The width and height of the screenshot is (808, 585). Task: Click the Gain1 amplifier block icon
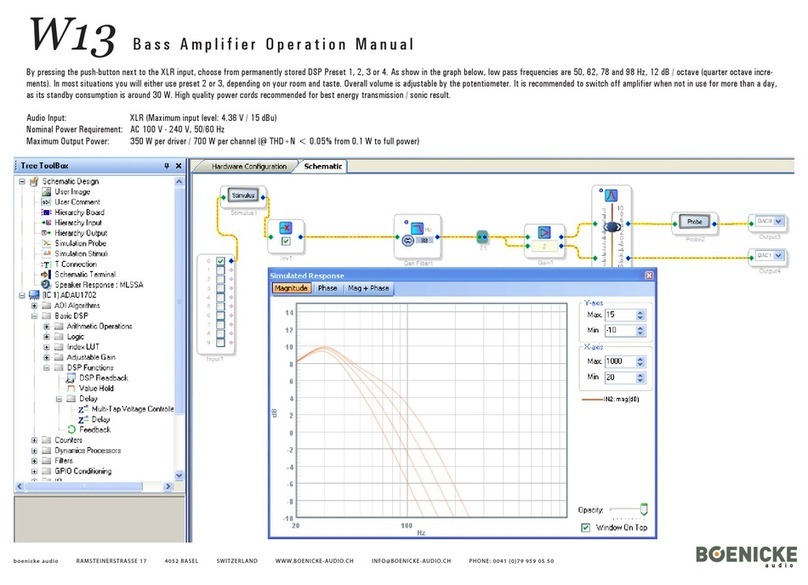pyautogui.click(x=545, y=232)
